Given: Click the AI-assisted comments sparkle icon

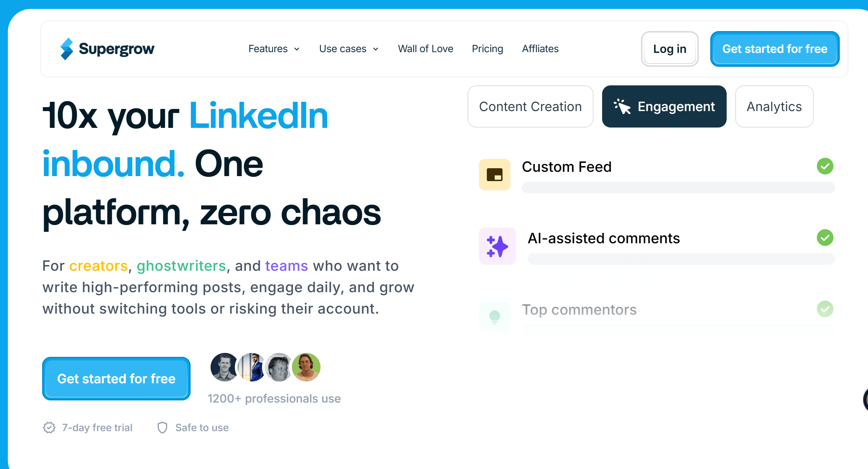Looking at the screenshot, I should tap(497, 246).
